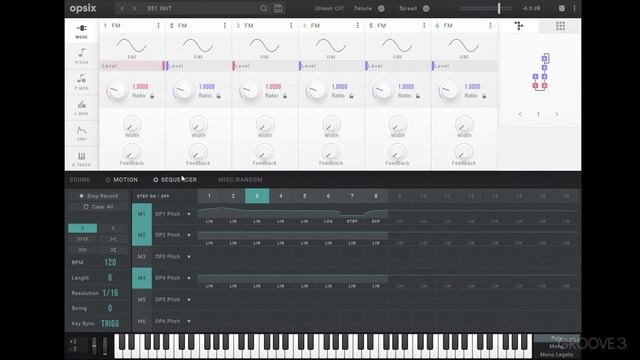Click the operator 2 Ratio knob
Screen dimensions: 640x360
(183, 91)
